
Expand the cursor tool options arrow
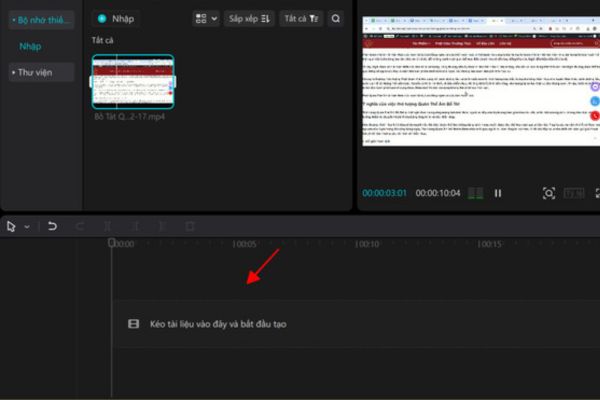click(26, 227)
